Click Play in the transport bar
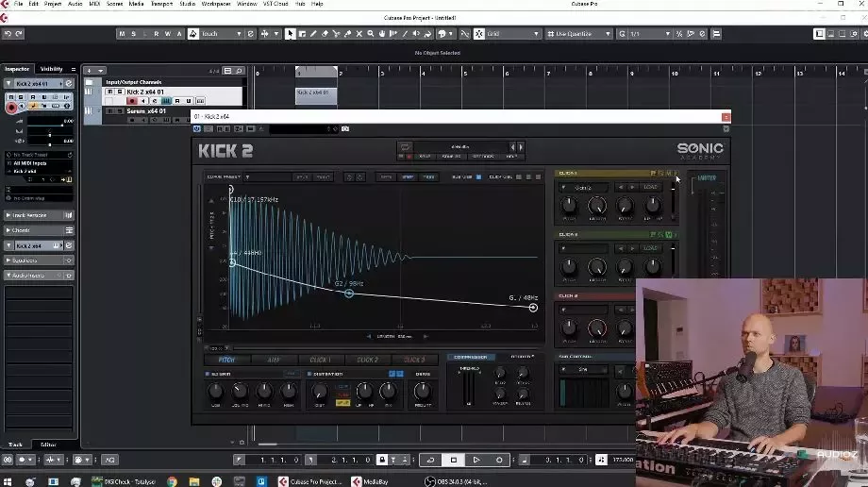 click(476, 460)
